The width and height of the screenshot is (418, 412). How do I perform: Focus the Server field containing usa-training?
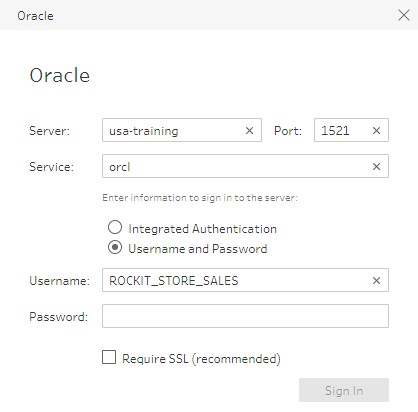click(182, 130)
